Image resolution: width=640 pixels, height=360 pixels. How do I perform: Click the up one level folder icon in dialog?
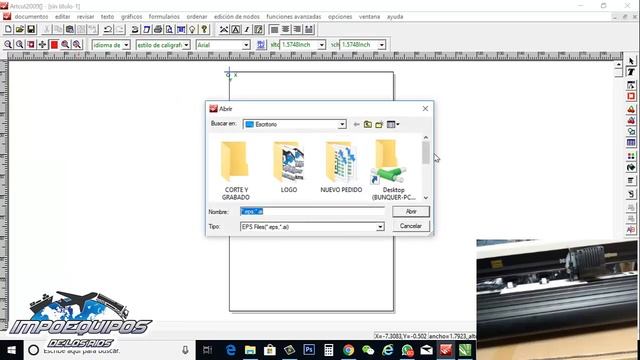(368, 124)
